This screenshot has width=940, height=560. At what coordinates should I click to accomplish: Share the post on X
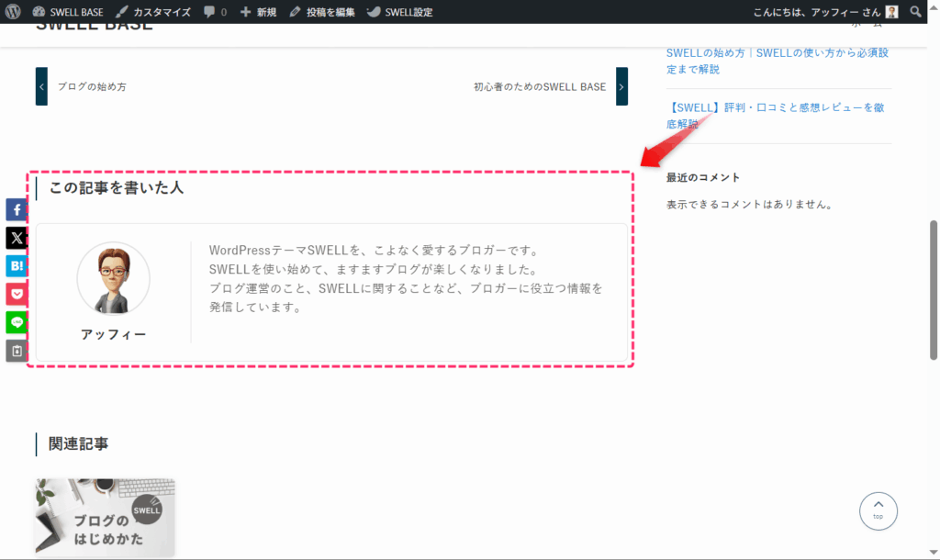click(x=17, y=238)
